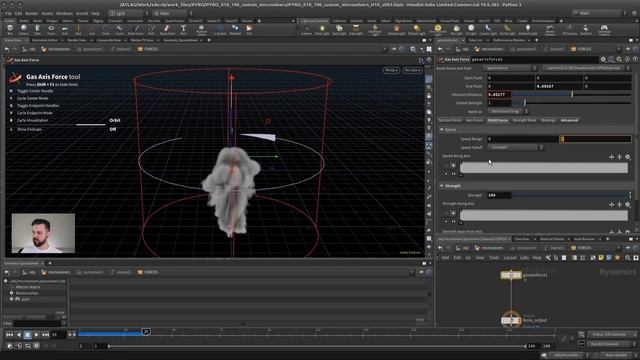Click network editor wrench icon

click(548, 258)
